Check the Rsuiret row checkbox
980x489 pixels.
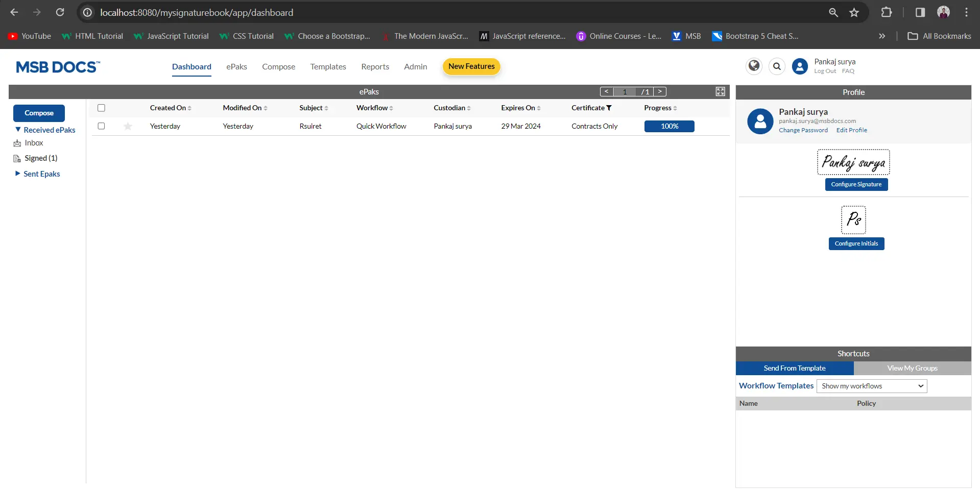tap(101, 126)
